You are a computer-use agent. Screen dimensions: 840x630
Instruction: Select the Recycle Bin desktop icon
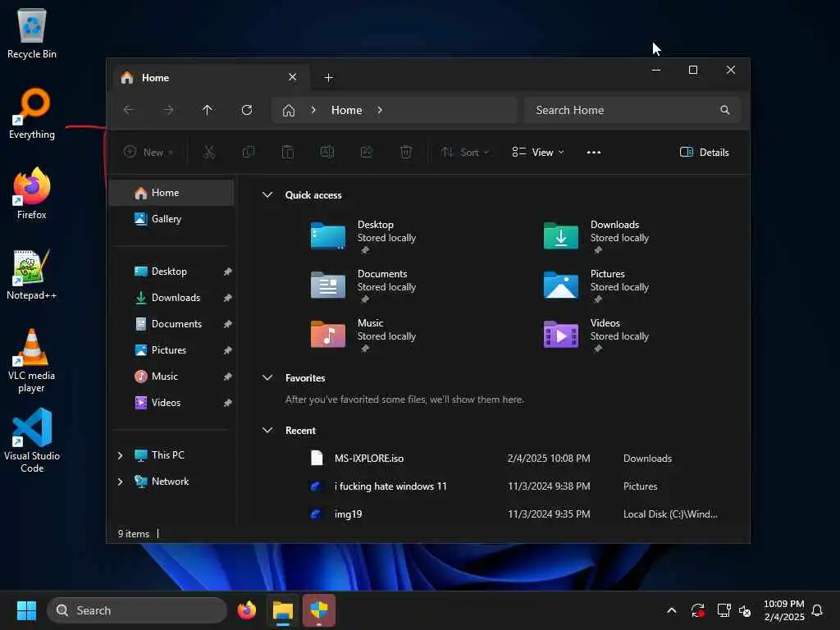pyautogui.click(x=32, y=33)
